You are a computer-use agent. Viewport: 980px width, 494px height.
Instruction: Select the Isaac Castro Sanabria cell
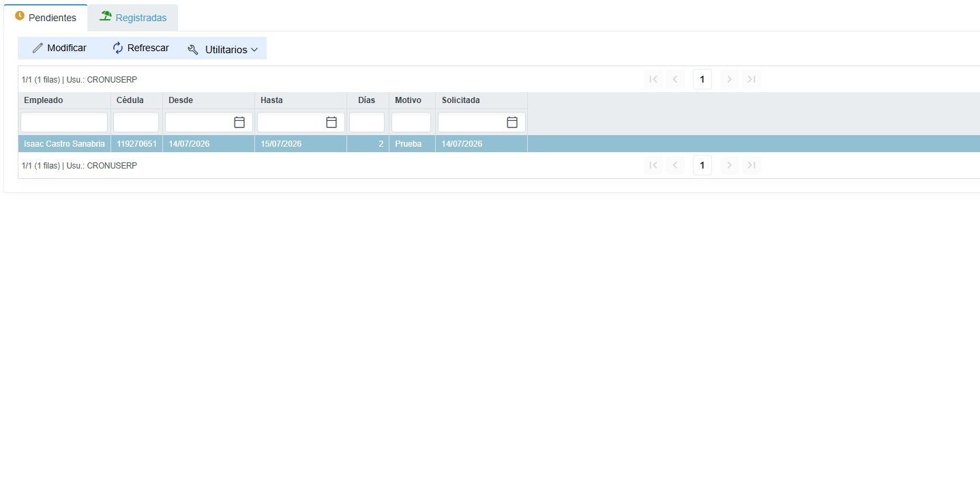point(64,144)
